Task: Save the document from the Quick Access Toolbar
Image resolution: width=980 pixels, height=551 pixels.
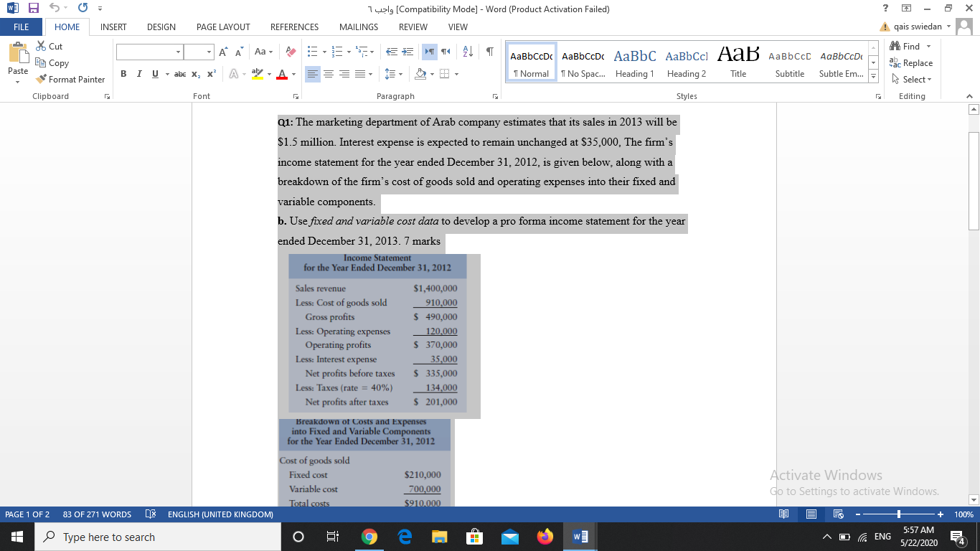Action: (x=34, y=9)
